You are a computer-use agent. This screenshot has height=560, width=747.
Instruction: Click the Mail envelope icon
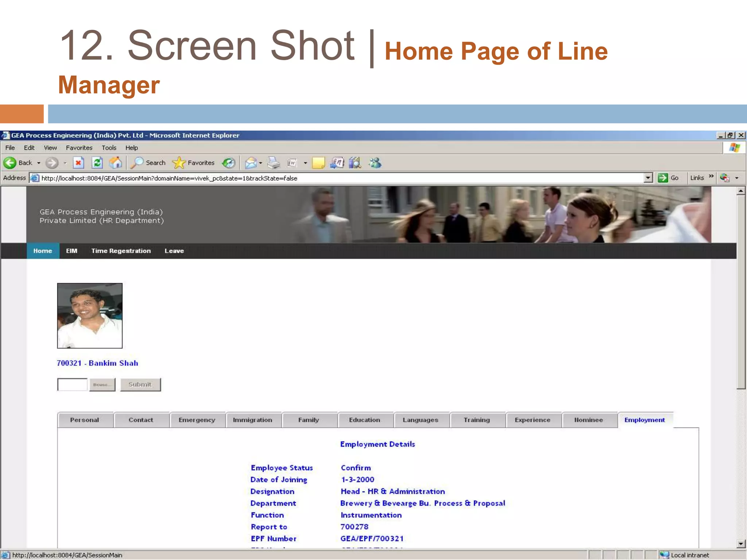pos(251,163)
